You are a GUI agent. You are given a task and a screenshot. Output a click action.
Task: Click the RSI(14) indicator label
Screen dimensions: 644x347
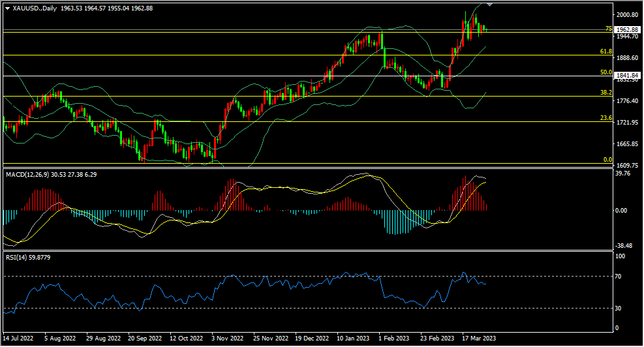pyautogui.click(x=15, y=258)
